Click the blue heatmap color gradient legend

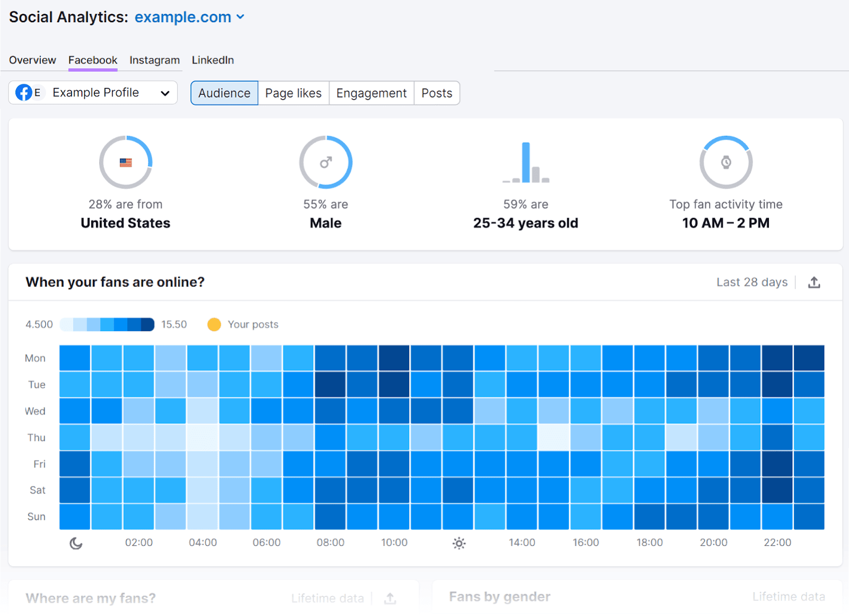click(x=106, y=324)
